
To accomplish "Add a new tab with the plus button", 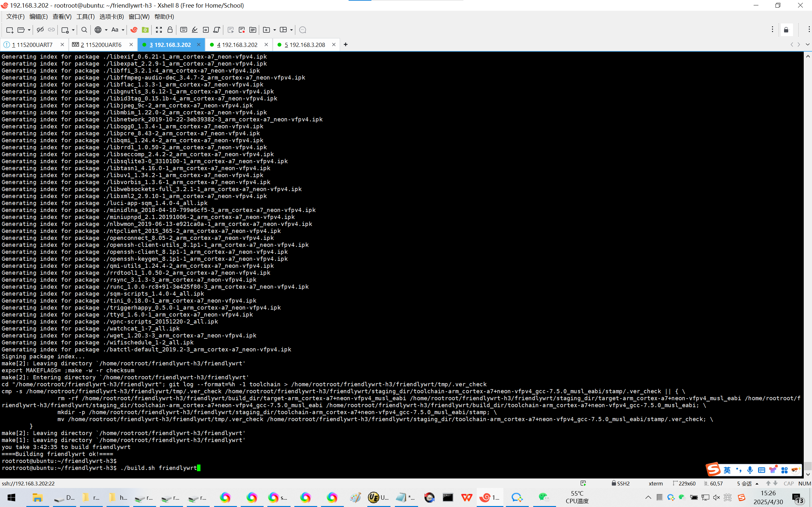I will pyautogui.click(x=346, y=45).
